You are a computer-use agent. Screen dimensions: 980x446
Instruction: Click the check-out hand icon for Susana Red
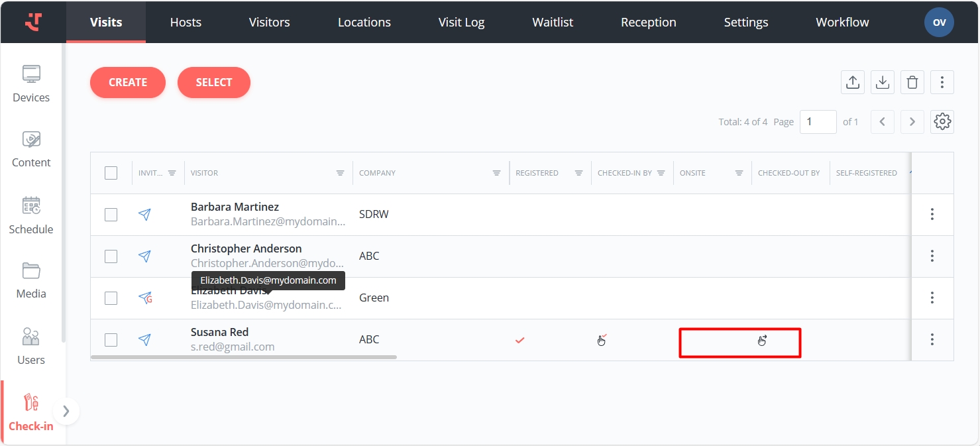[x=762, y=341]
